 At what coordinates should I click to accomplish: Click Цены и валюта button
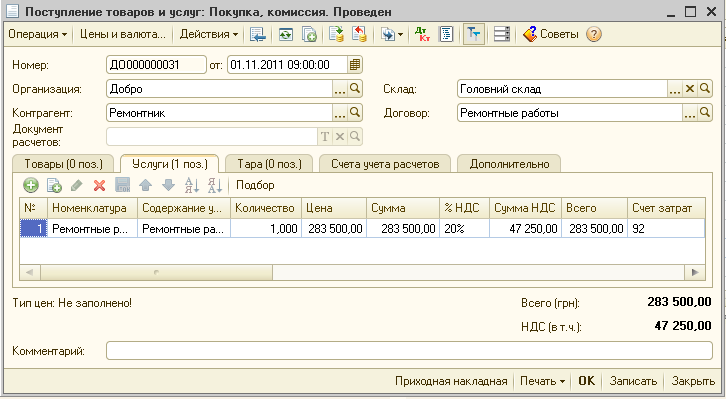(x=123, y=34)
